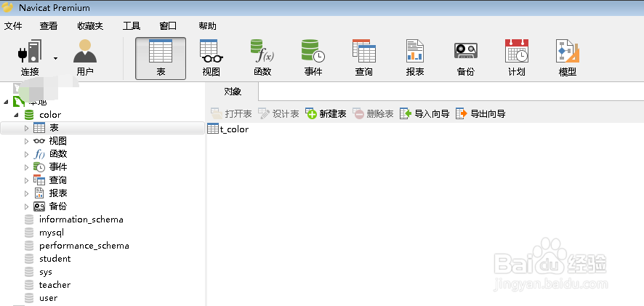The image size is (644, 306).
Task: Click the gray user database icon
Action: click(29, 298)
